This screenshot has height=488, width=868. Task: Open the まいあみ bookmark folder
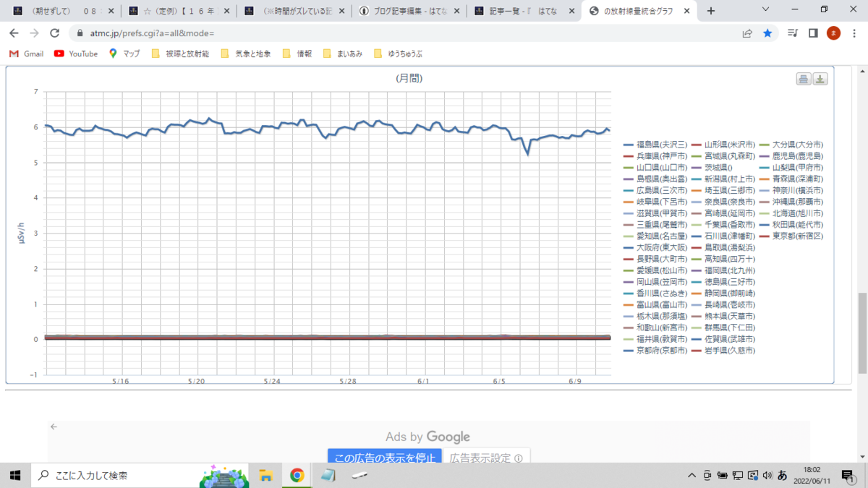point(344,53)
